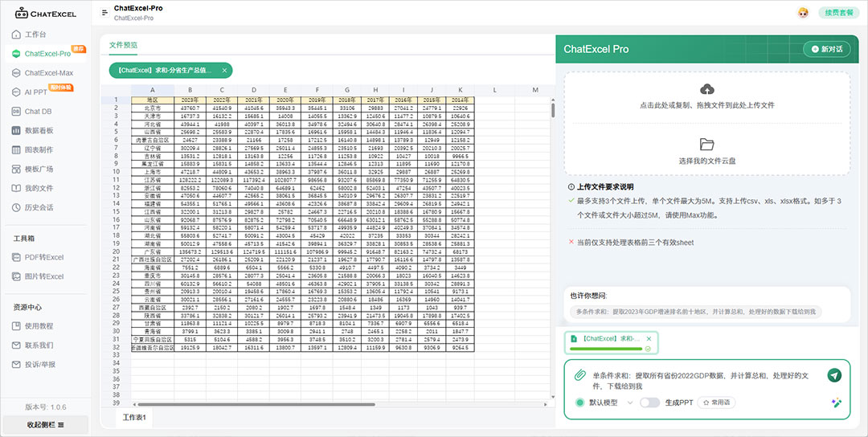Start a new chat with 新对话
This screenshot has height=437, width=868.
click(826, 49)
